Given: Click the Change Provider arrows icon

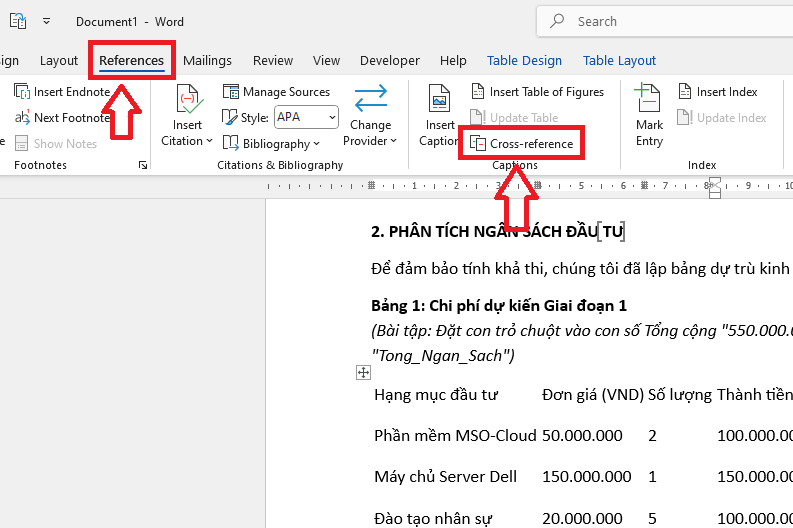Looking at the screenshot, I should point(371,98).
